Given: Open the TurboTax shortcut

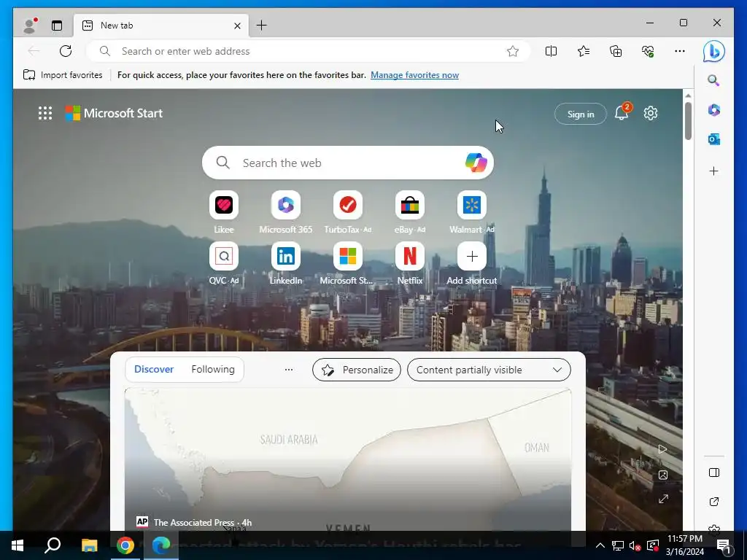Looking at the screenshot, I should [348, 212].
